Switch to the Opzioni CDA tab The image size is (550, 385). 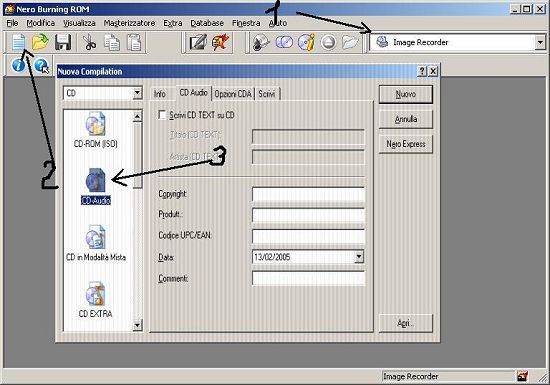[233, 94]
